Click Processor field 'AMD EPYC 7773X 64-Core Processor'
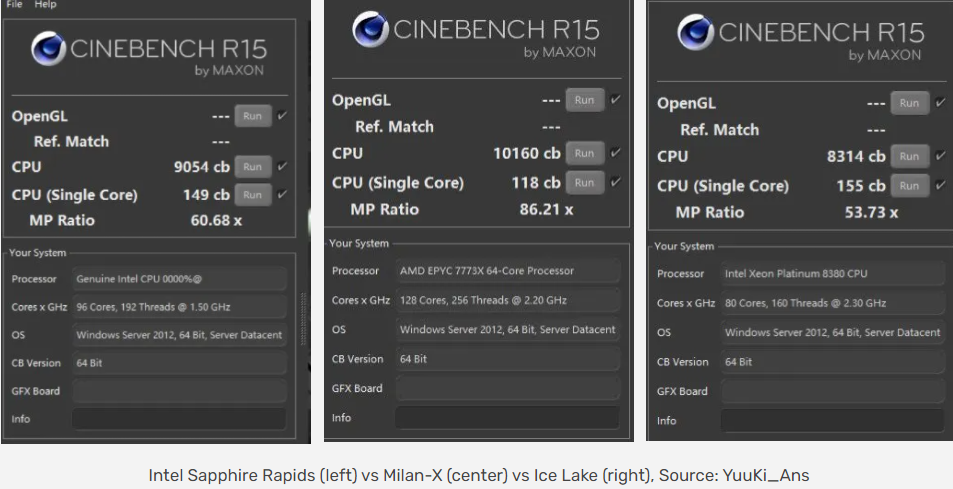The width and height of the screenshot is (953, 489). pyautogui.click(x=507, y=271)
